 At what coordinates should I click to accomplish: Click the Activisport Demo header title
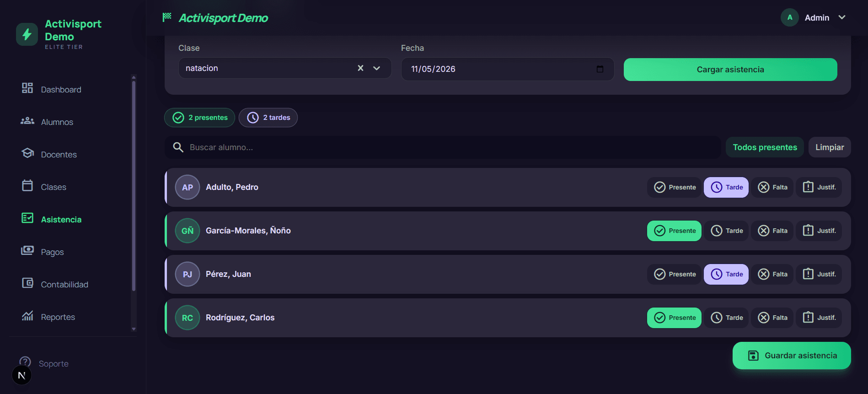click(223, 18)
